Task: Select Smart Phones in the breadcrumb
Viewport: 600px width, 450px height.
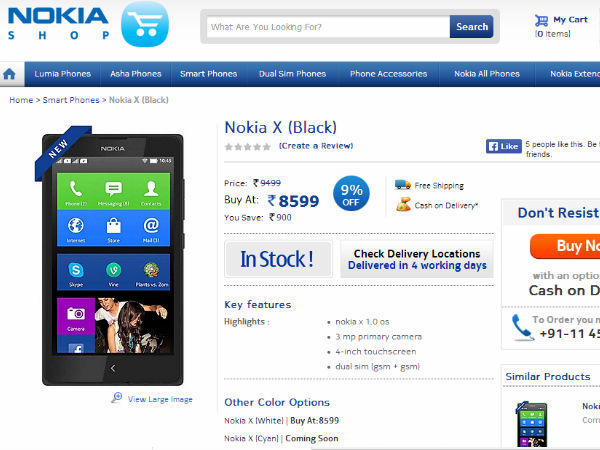Action: coord(71,100)
